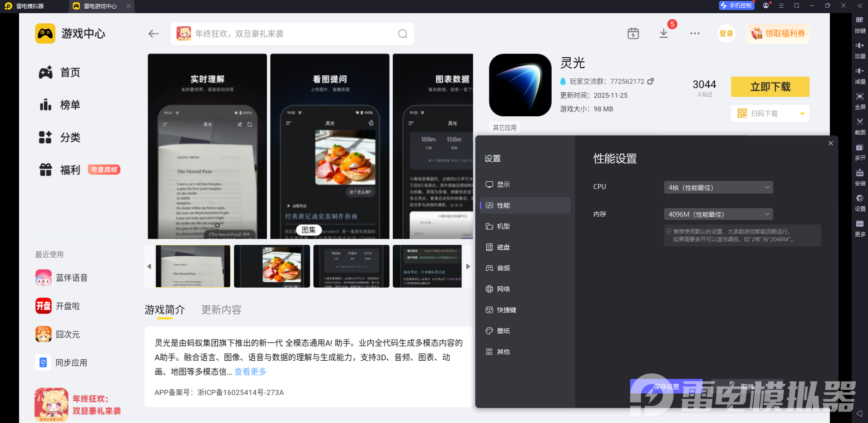Click the 其它应用 tag
The width and height of the screenshot is (868, 423).
point(504,128)
